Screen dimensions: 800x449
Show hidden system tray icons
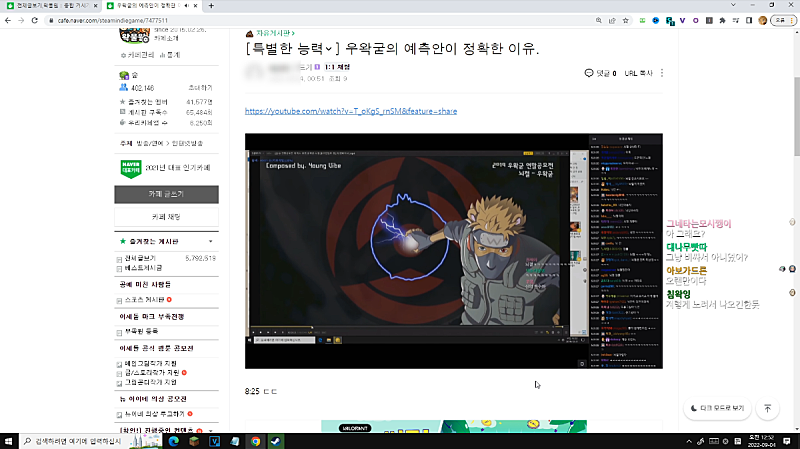coord(689,441)
